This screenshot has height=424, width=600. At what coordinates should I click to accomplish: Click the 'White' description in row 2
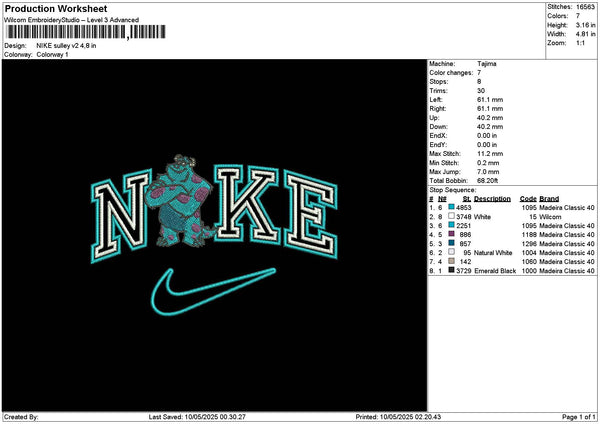[482, 217]
